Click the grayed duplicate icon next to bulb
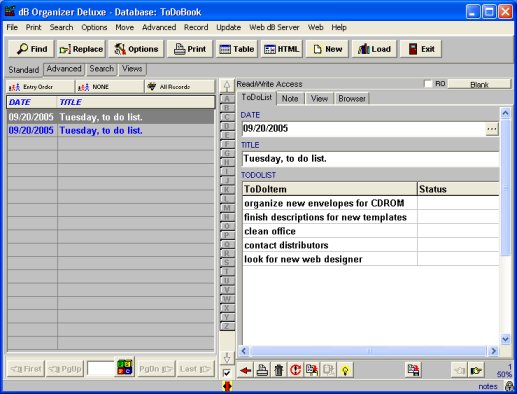 pos(329,370)
